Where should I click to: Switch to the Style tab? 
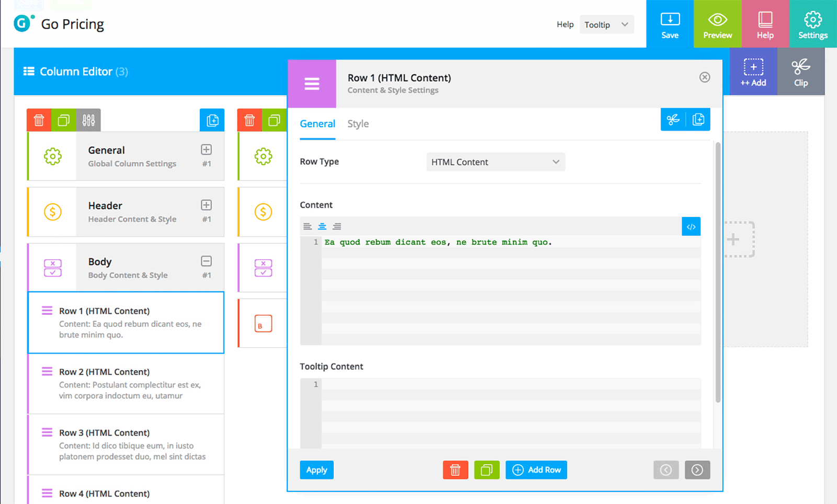[358, 124]
